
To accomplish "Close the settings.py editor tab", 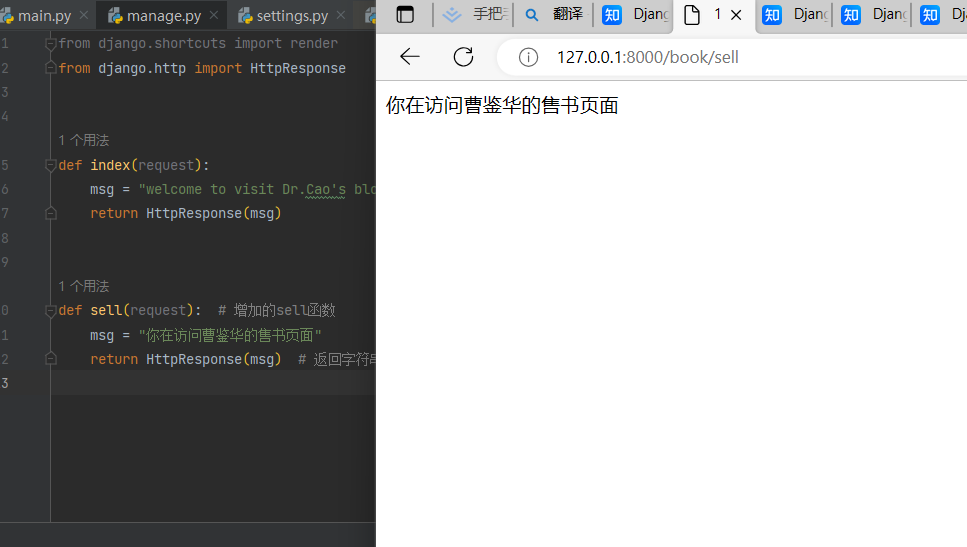I will point(341,15).
